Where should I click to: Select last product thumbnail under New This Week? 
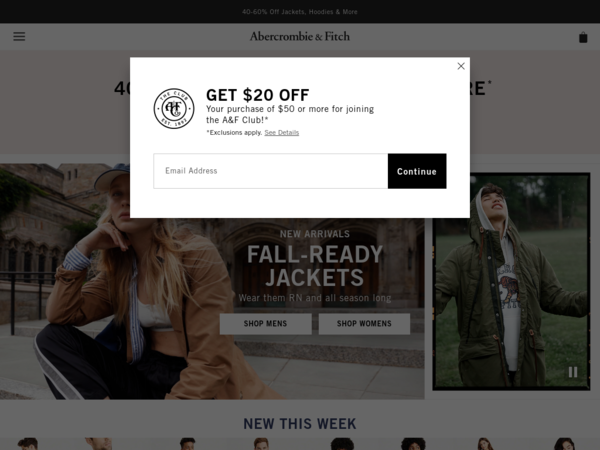(x=564, y=444)
